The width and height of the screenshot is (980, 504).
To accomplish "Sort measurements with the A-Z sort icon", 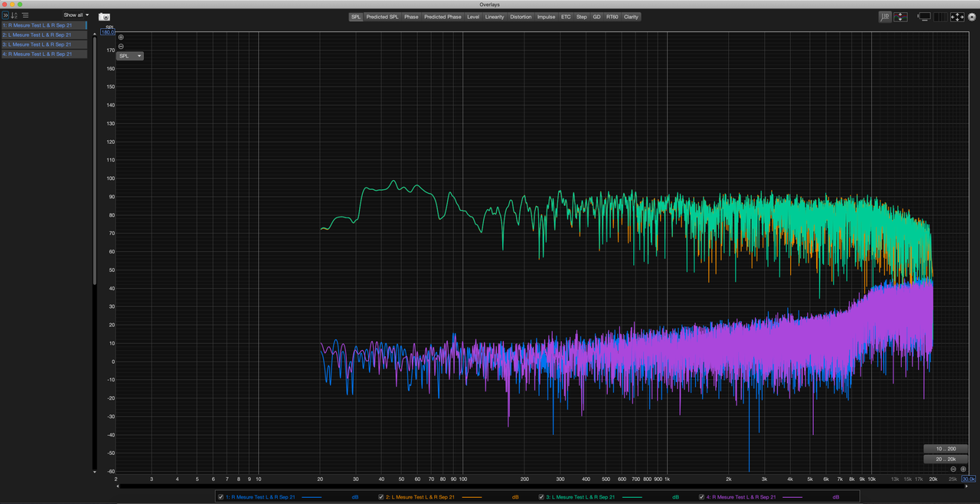I will pyautogui.click(x=15, y=15).
